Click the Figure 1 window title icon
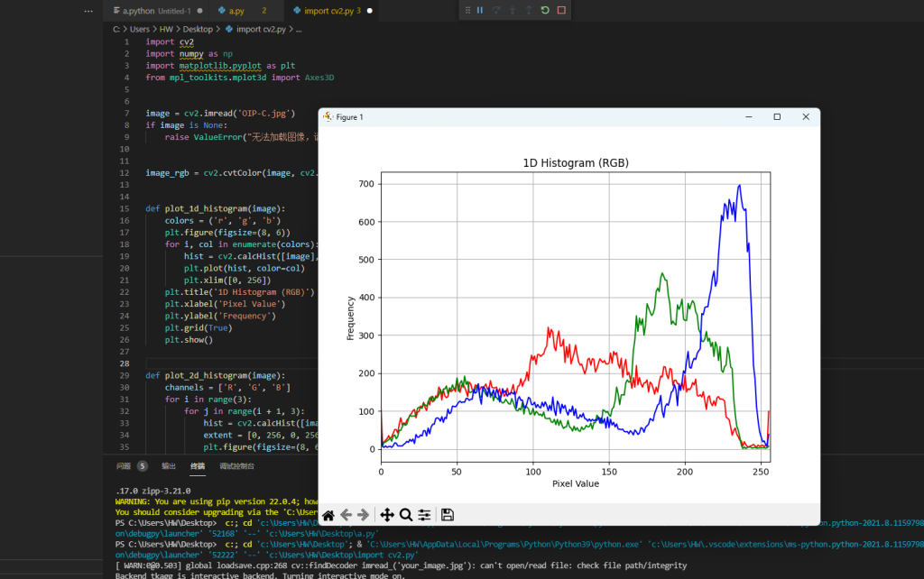This screenshot has width=924, height=579. [328, 116]
